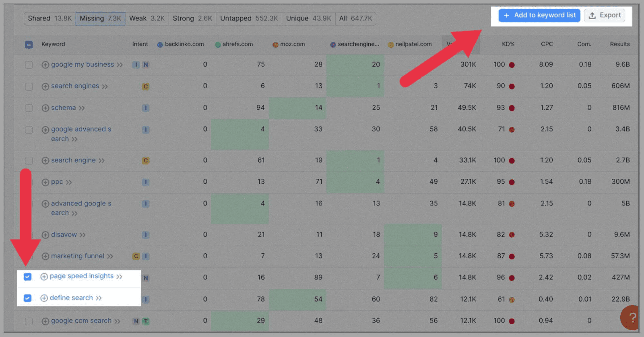Screen dimensions: 644x337
Task: Switch to the Untapped 552.3K tab
Action: coord(249,18)
